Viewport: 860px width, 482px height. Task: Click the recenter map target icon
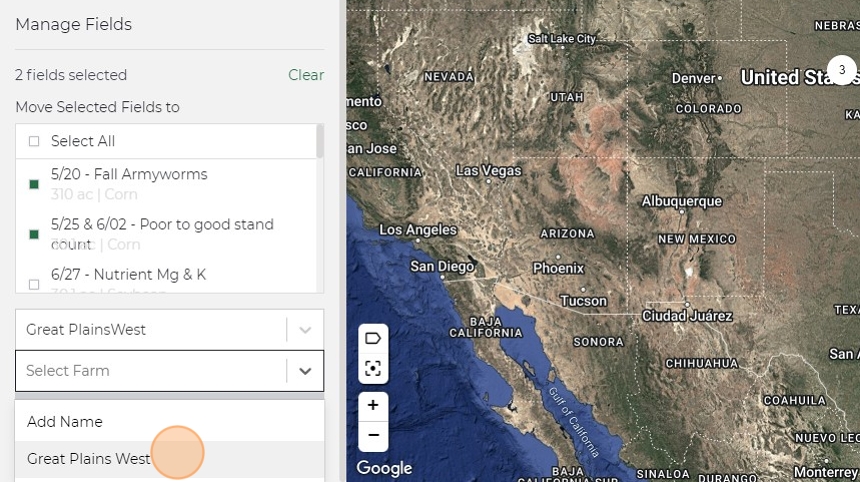point(373,368)
